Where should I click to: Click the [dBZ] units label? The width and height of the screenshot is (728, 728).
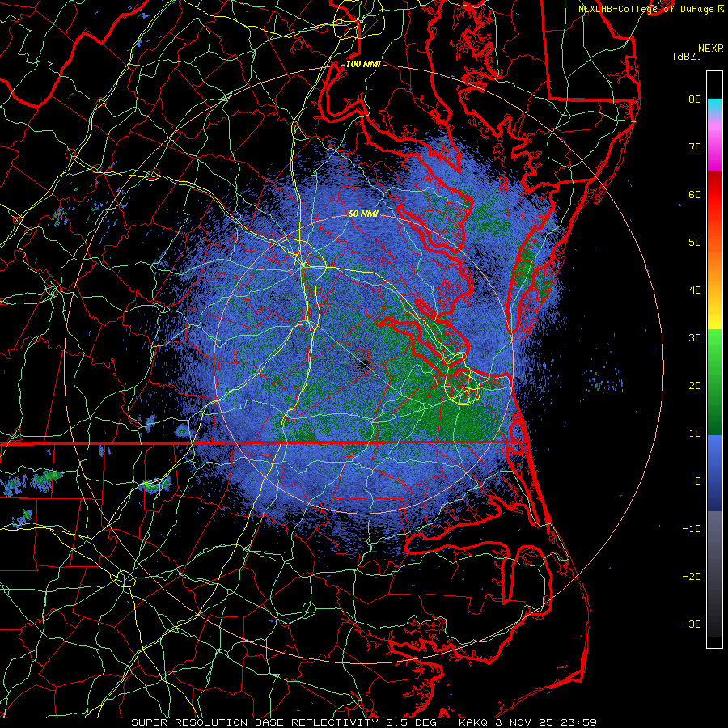click(687, 56)
